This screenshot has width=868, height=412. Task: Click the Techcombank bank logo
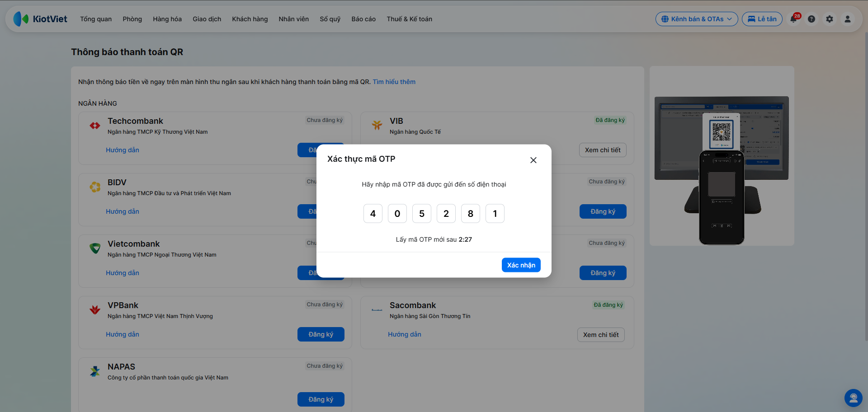95,126
